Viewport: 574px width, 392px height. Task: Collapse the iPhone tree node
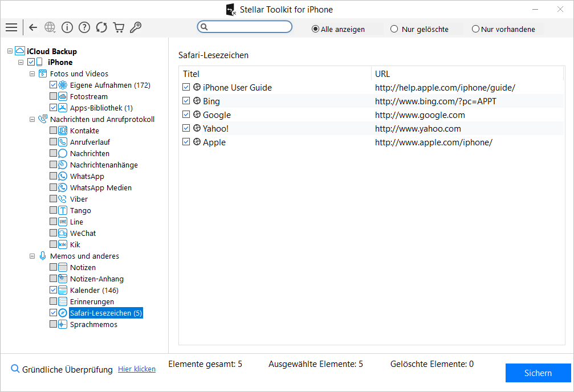(21, 62)
